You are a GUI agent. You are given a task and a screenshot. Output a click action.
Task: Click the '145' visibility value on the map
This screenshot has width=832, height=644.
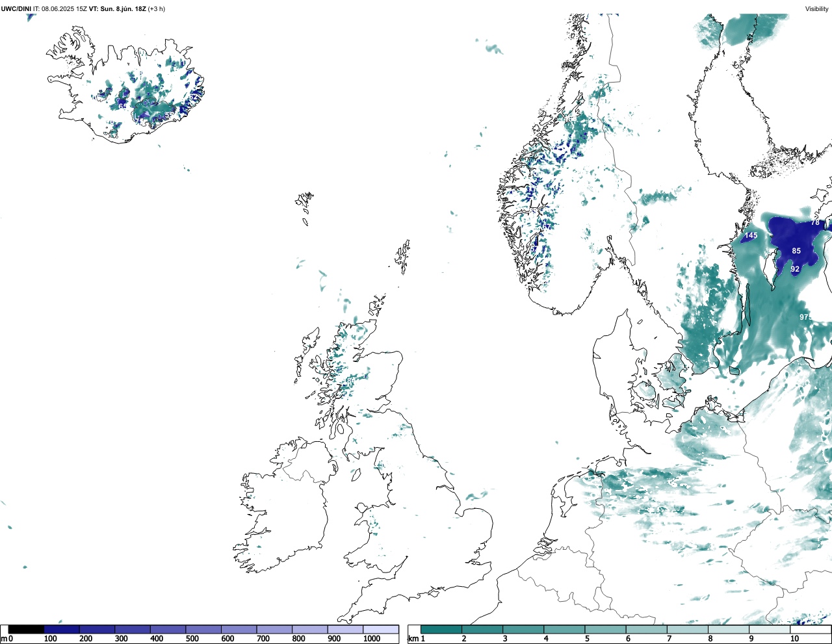point(751,235)
